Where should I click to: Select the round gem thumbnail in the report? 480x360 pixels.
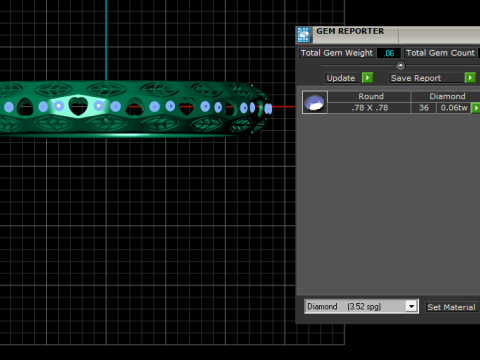coord(315,102)
